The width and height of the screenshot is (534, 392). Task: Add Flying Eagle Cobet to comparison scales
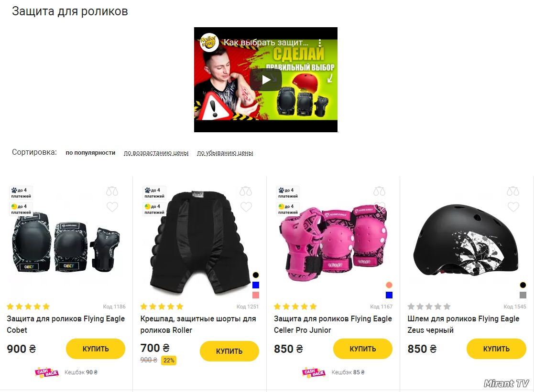pos(112,191)
